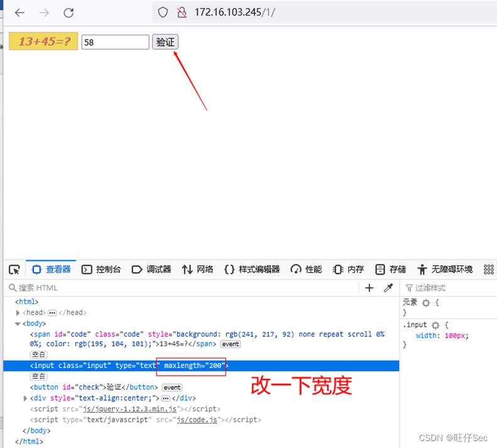The height and width of the screenshot is (448, 497).
Task: Open the js/jquery-1.12.3.min.js script link
Action: pyautogui.click(x=129, y=409)
